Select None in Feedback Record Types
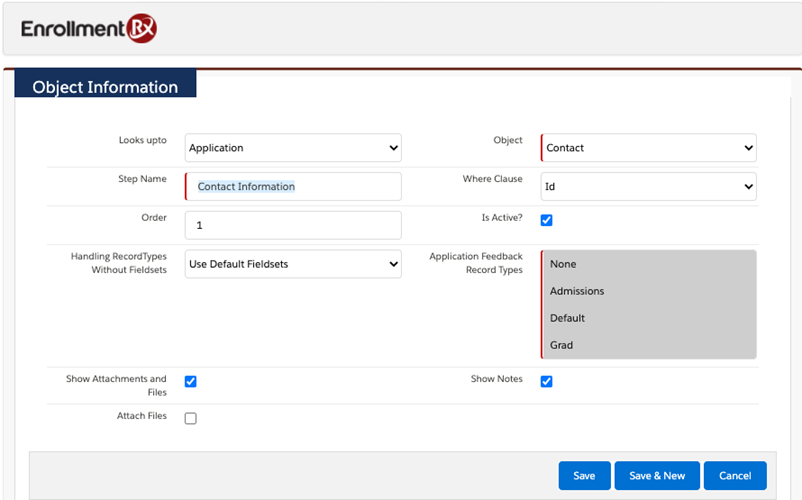802x500 pixels. 564,264
